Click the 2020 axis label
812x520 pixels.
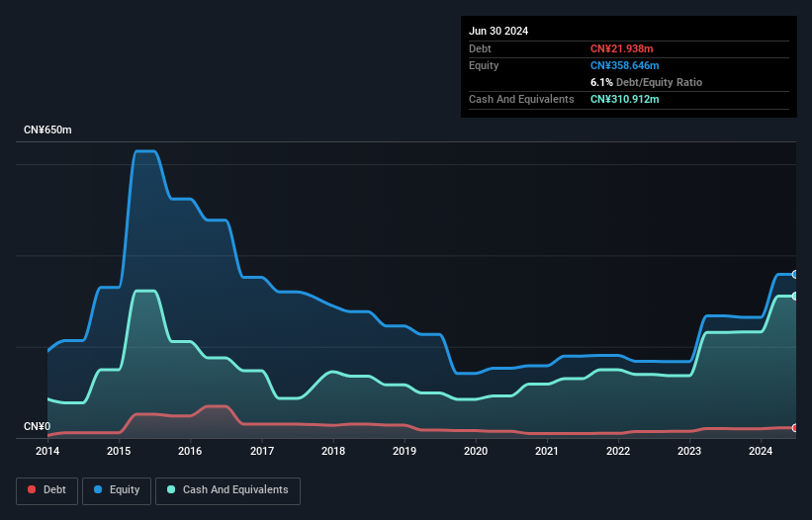click(x=476, y=451)
